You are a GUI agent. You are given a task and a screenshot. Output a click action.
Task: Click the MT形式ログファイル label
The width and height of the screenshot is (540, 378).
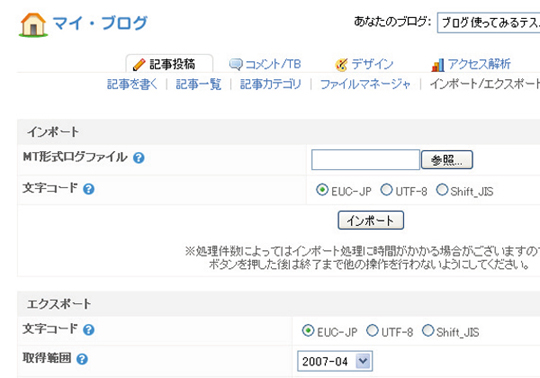[x=75, y=157]
